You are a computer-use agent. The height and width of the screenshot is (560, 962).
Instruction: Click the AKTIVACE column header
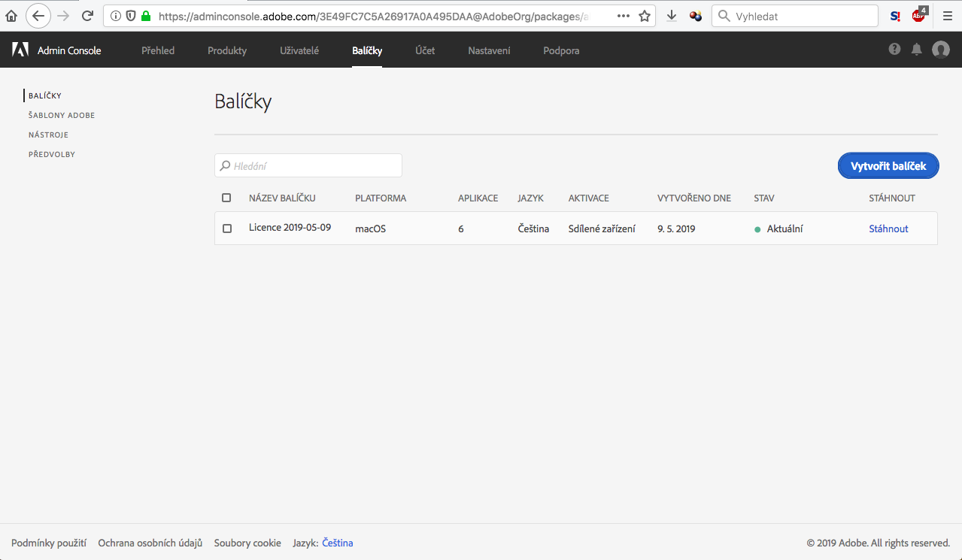click(x=589, y=198)
